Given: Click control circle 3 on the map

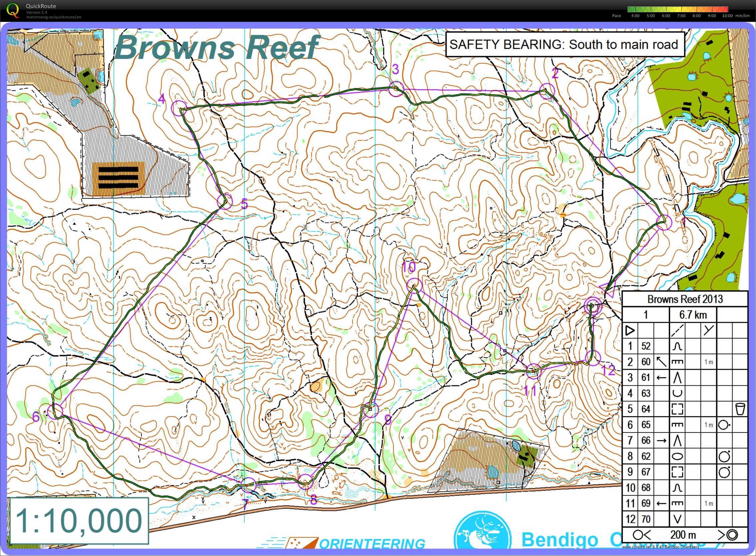Looking at the screenshot, I should click(x=396, y=89).
